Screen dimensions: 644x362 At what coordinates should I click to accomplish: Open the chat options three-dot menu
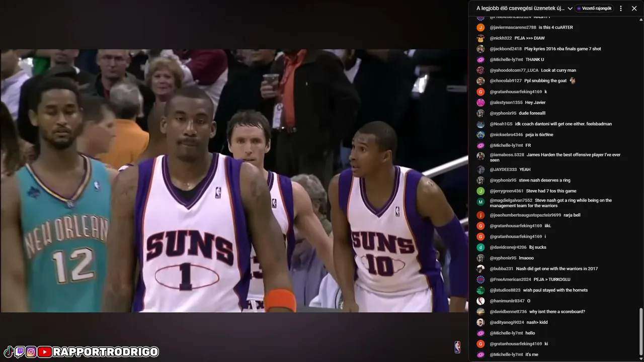click(x=620, y=9)
